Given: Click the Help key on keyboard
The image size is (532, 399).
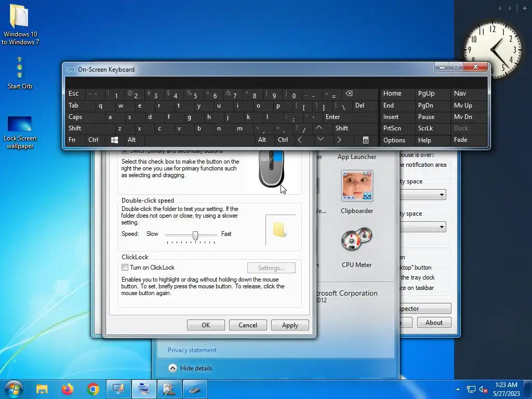Looking at the screenshot, I should [433, 140].
